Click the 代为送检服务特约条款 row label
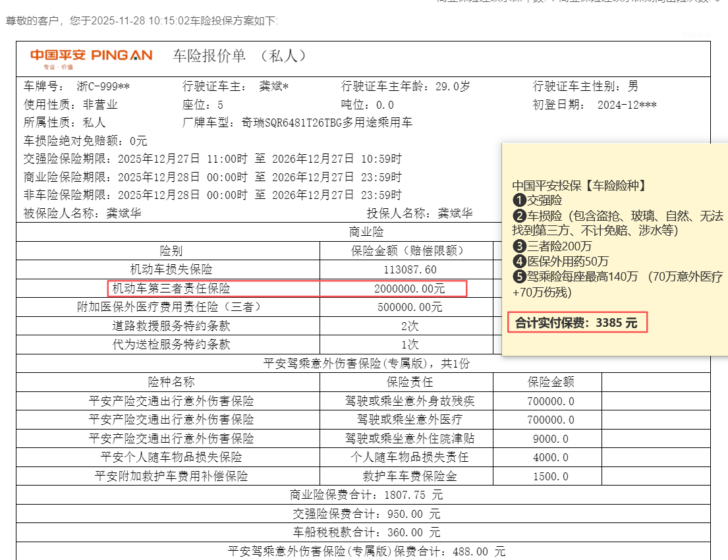This screenshot has height=560, width=728. click(x=171, y=345)
